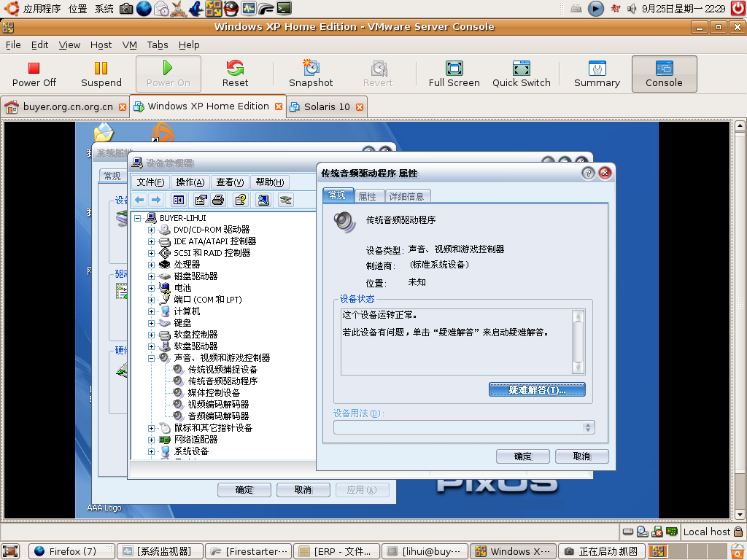Select the Console view button
Screen dimensions: 747x560
pos(664,74)
